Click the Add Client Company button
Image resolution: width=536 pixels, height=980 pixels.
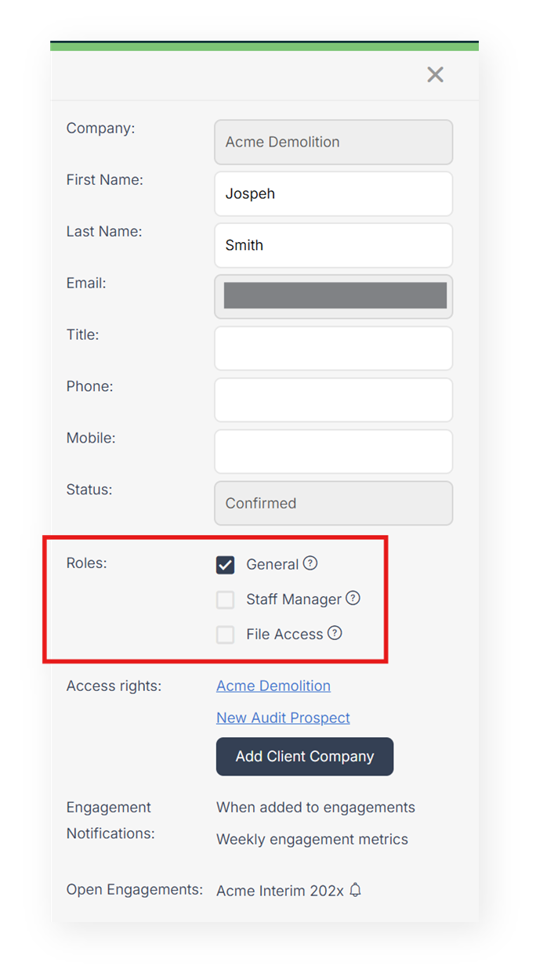coord(304,756)
